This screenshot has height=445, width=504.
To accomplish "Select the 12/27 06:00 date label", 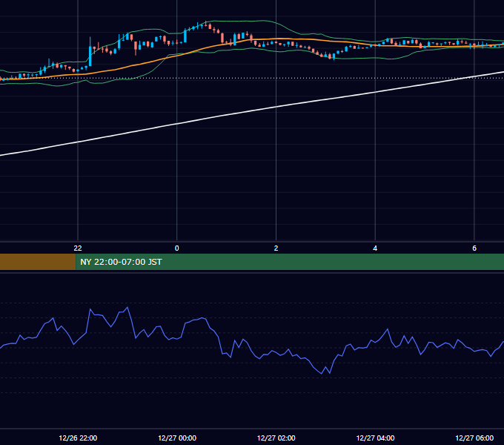I will [x=474, y=438].
